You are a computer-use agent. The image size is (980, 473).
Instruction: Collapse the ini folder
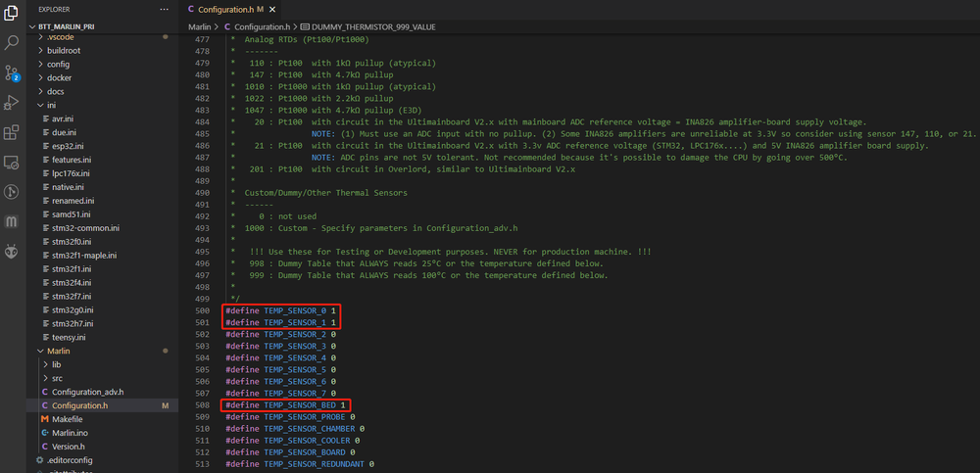tap(40, 105)
